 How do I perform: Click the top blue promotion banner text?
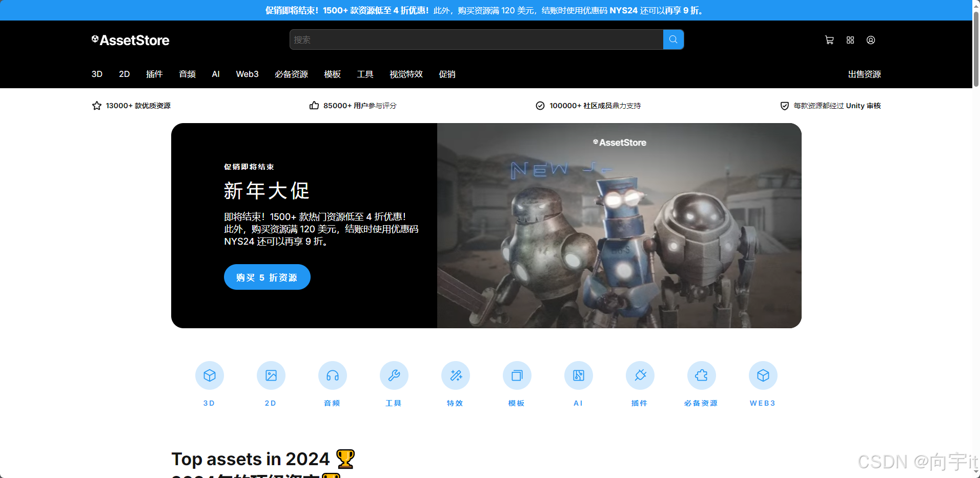(486, 10)
